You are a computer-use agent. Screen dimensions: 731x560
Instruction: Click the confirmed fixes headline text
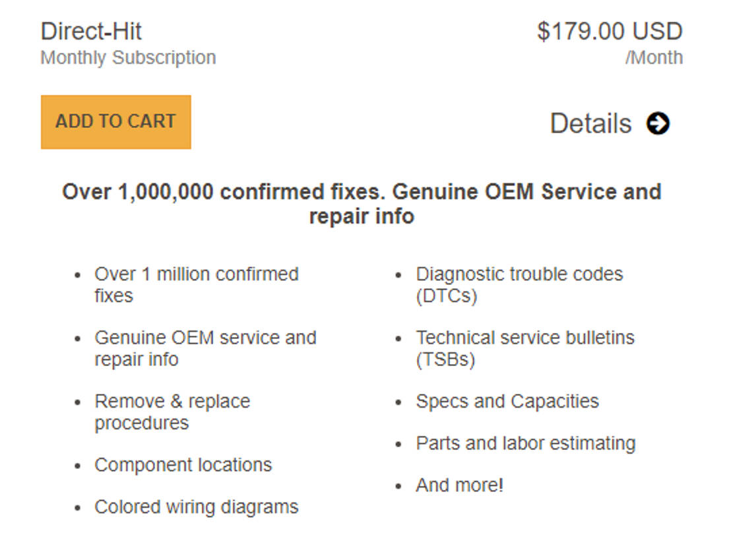click(362, 203)
